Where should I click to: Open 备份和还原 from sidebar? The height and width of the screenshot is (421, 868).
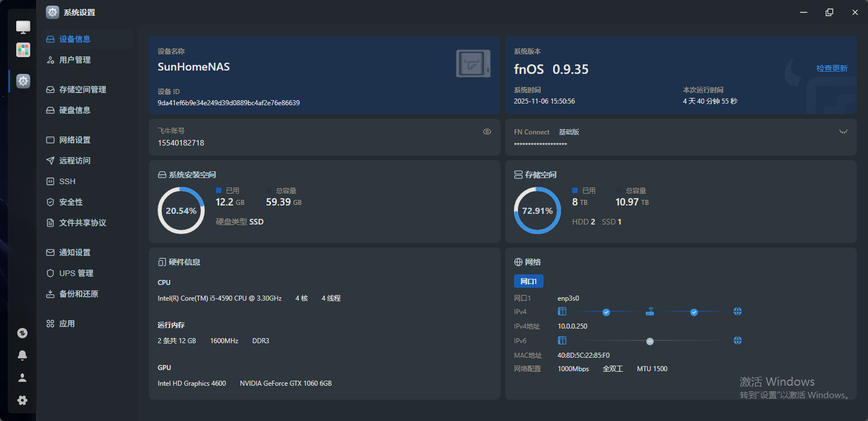click(78, 294)
